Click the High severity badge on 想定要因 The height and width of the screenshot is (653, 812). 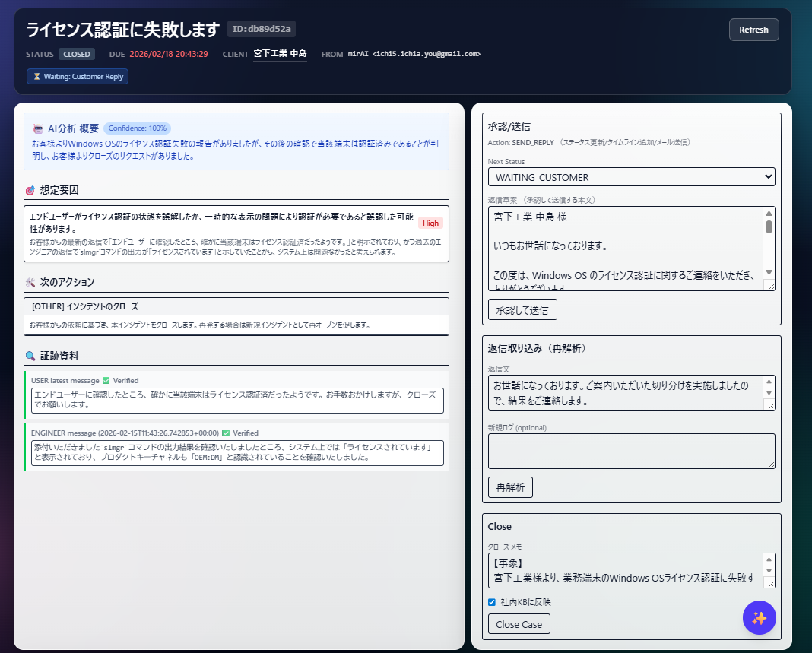pyautogui.click(x=430, y=223)
